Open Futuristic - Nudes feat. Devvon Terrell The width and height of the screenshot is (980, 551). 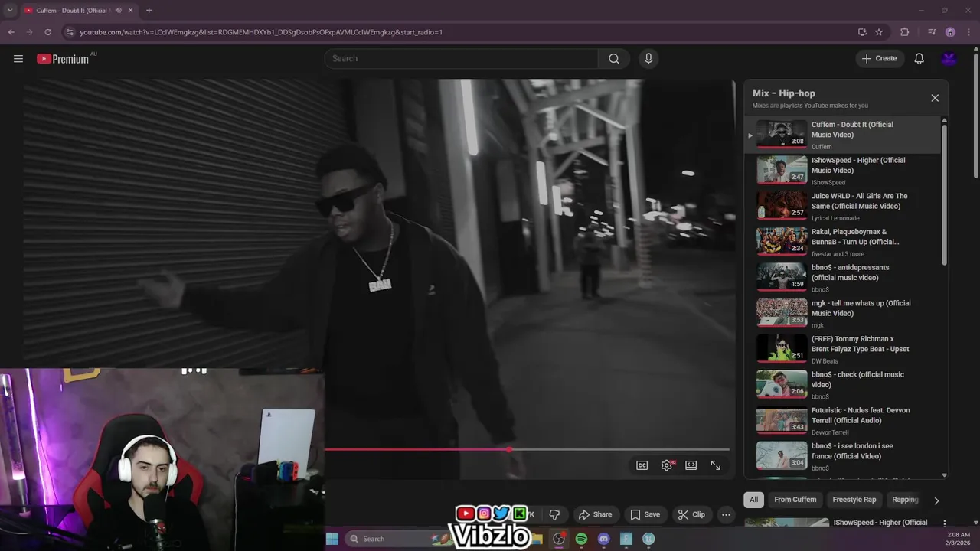[842, 421]
